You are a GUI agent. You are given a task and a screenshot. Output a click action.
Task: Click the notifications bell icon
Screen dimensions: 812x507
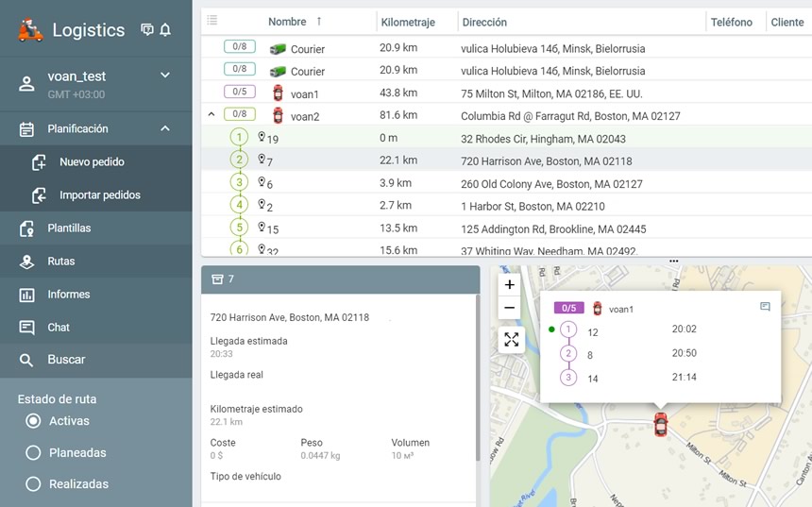[x=165, y=30]
